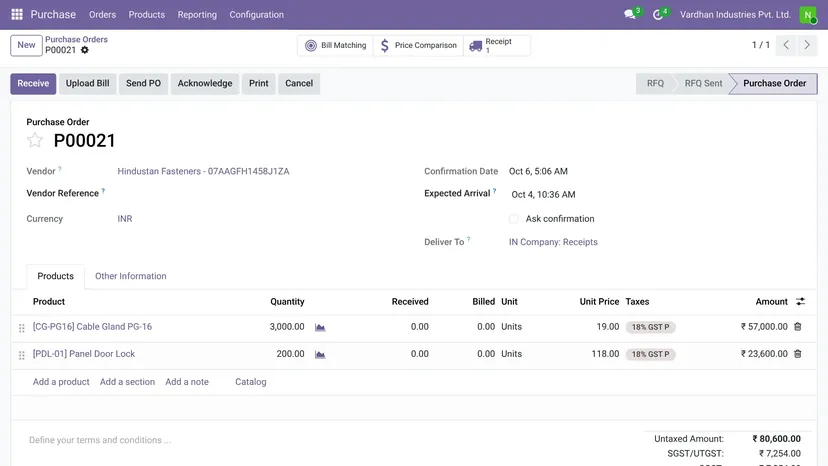Delete the Panel Door Lock line

click(x=798, y=353)
